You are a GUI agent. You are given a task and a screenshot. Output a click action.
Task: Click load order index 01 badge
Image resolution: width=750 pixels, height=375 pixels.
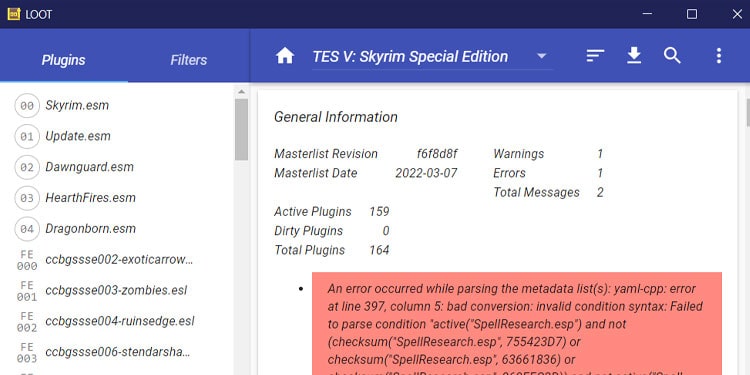tap(27, 137)
